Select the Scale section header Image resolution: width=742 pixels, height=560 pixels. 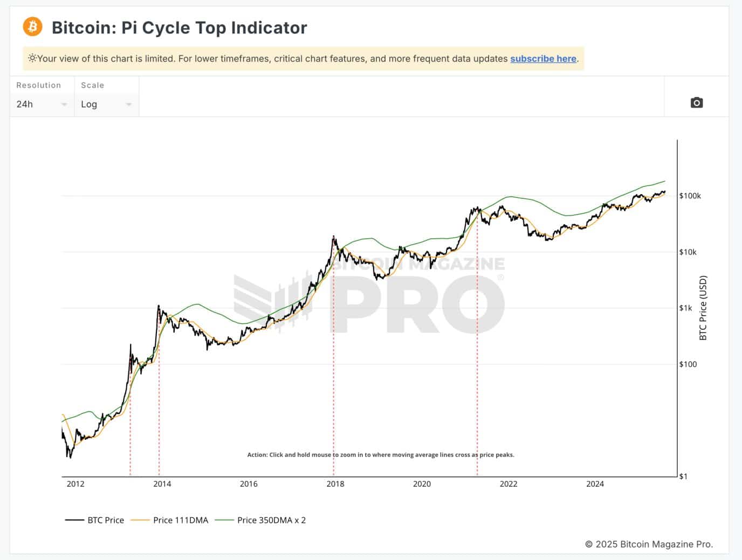92,85
